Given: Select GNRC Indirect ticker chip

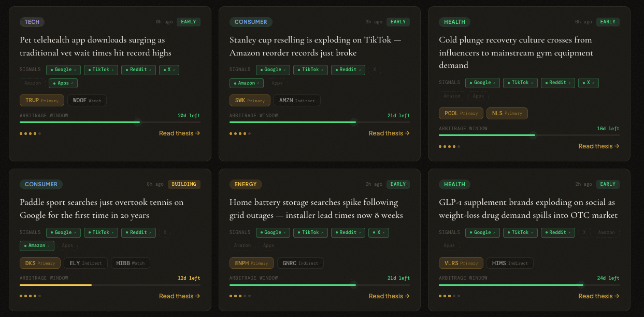Looking at the screenshot, I should 300,263.
